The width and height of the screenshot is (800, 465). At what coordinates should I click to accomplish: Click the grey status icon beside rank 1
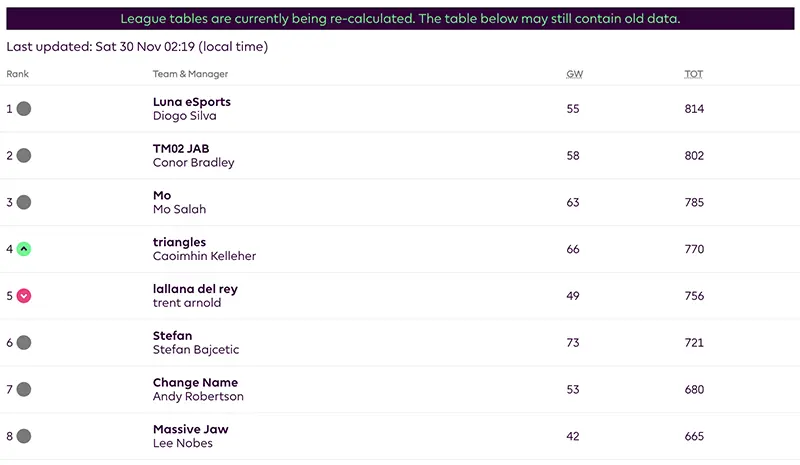pos(24,109)
